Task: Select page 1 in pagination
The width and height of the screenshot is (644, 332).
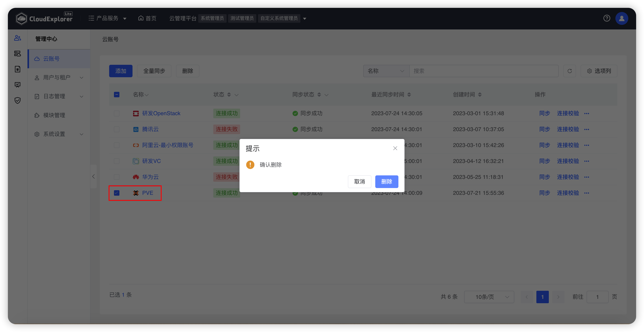Action: pos(542,297)
